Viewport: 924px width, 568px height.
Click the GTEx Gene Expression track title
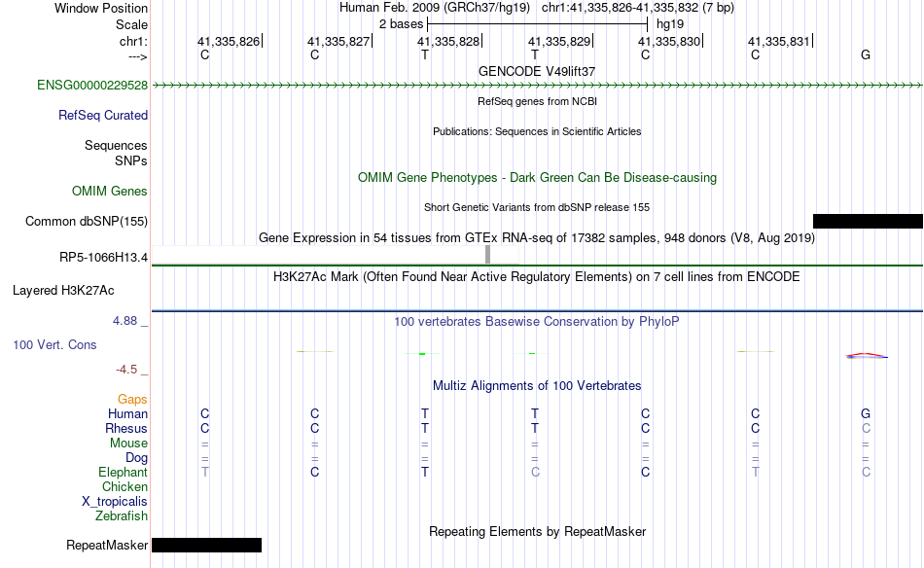(x=537, y=238)
